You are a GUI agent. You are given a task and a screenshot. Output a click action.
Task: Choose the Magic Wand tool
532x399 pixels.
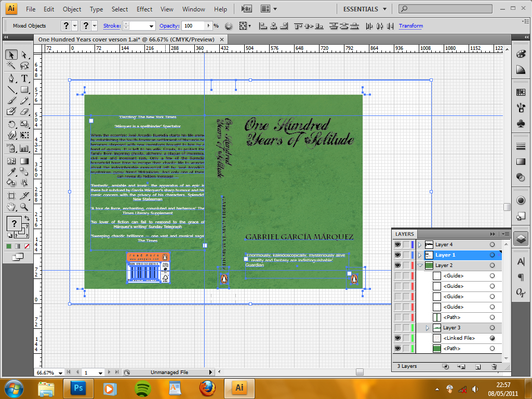tap(11, 65)
